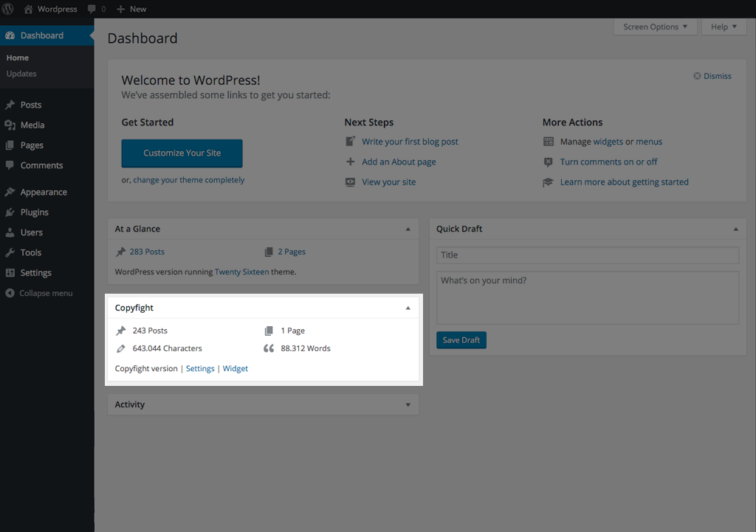Viewport: 756px width, 532px height.
Task: Click the 88.312 Words text
Action: pos(306,348)
